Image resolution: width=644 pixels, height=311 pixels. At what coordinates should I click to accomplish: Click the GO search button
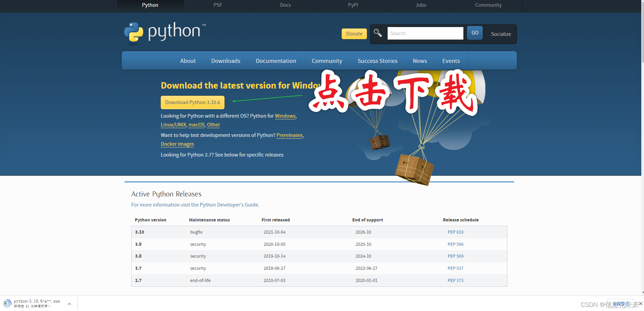(475, 33)
